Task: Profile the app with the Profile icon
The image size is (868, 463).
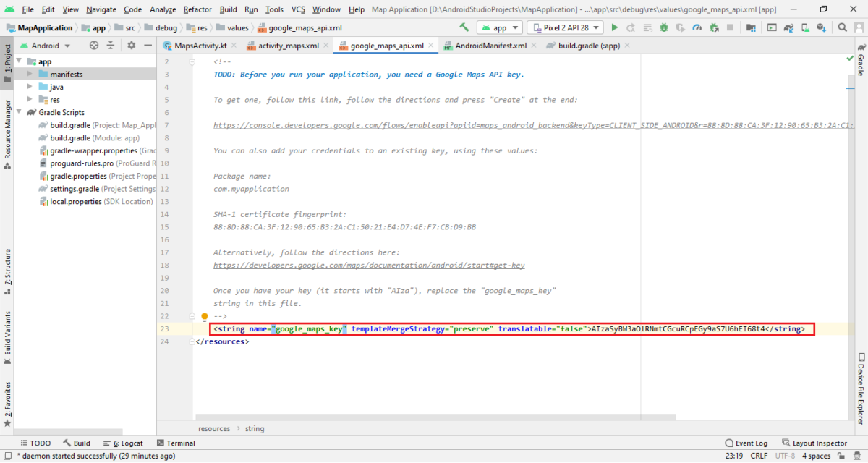Action: 697,27
